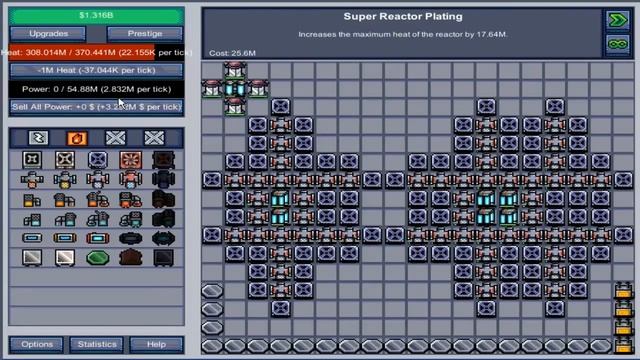Select the basic black heat vent component
640x360 pixels.
click(32, 160)
